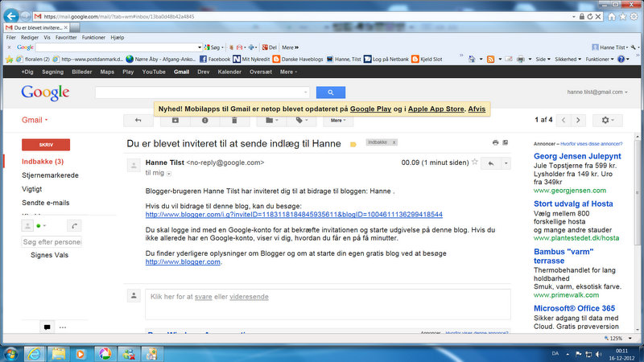Image resolution: width=644 pixels, height=362 pixels.
Task: Star the message from Hanne Tilst
Action: pos(474,162)
